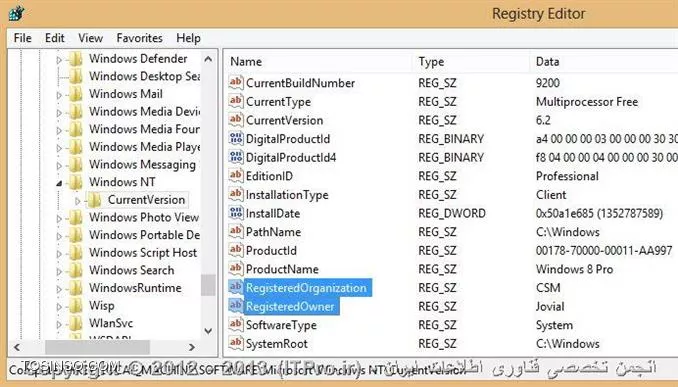678x387 pixels.
Task: Open the Edit menu
Action: click(x=54, y=38)
